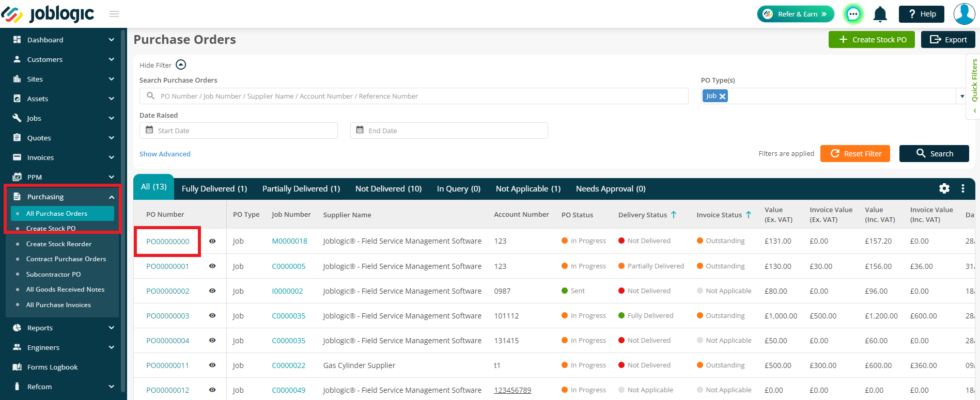Click the Search Purchase Orders input field
Screen dimensions: 980x400
click(414, 96)
